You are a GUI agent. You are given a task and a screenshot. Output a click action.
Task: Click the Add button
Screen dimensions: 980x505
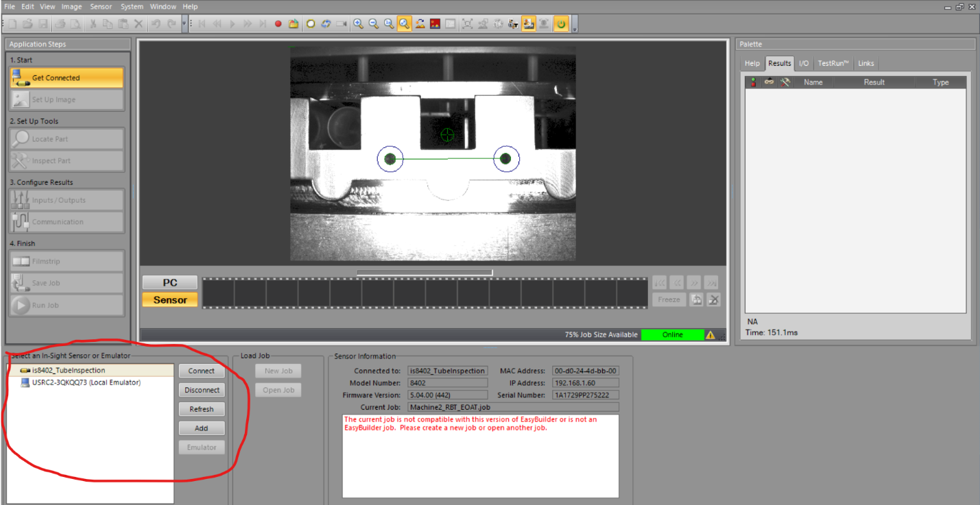pyautogui.click(x=202, y=428)
